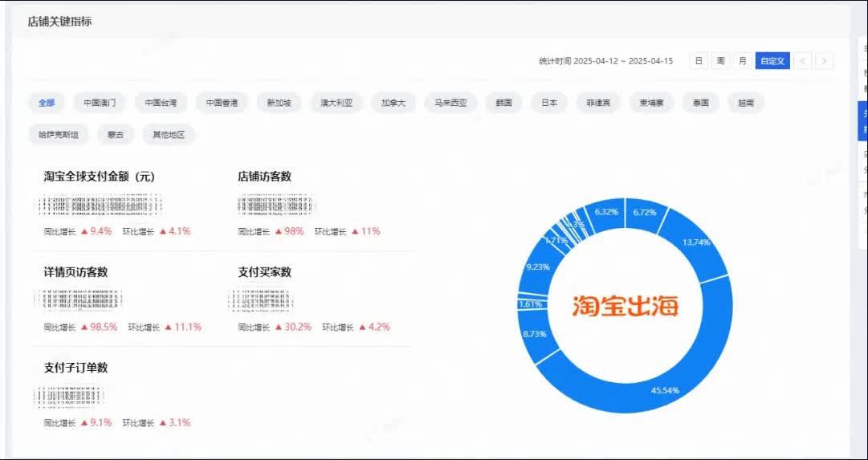
Task: Switch to 周 (week) time range
Action: pyautogui.click(x=720, y=61)
